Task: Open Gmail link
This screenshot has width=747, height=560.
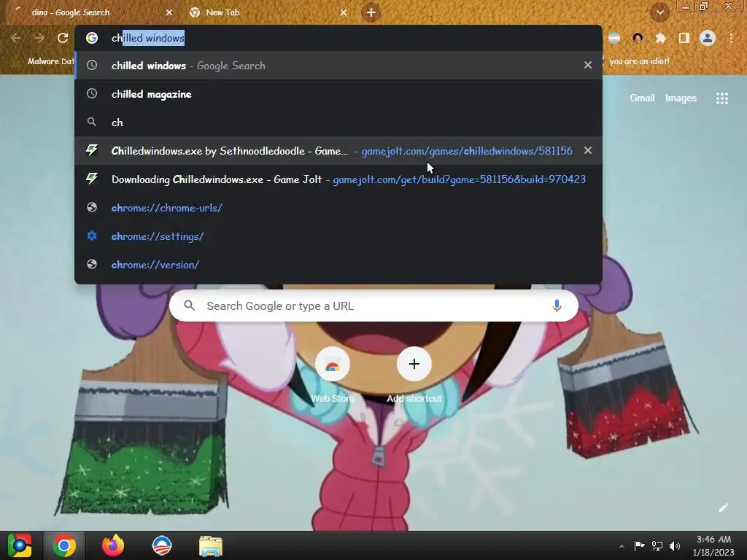Action: click(642, 98)
